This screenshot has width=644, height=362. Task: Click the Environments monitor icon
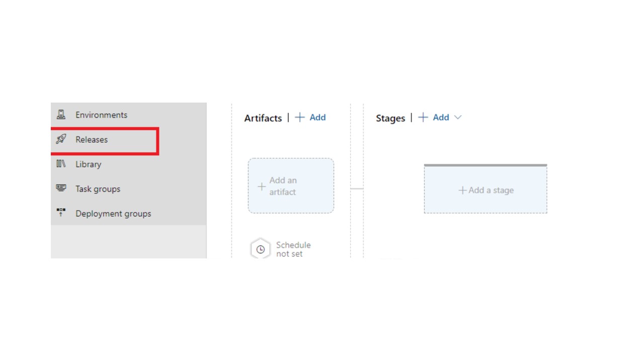pyautogui.click(x=61, y=115)
